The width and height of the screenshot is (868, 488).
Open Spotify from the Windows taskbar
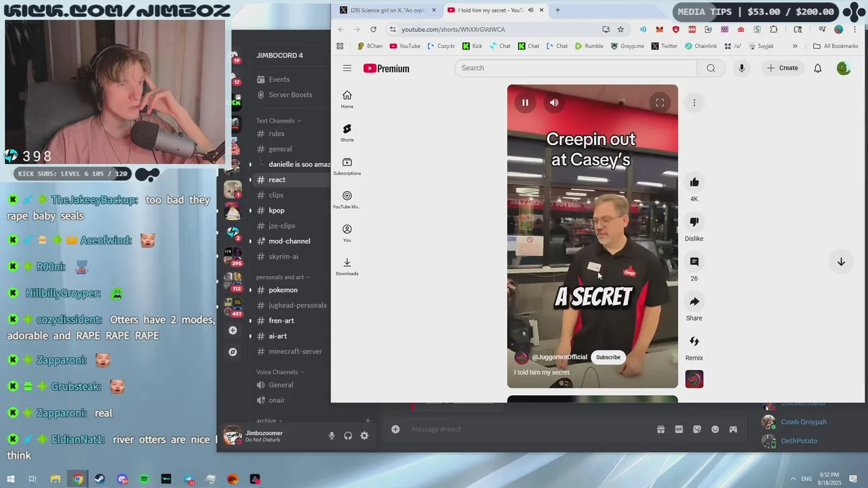tap(144, 479)
